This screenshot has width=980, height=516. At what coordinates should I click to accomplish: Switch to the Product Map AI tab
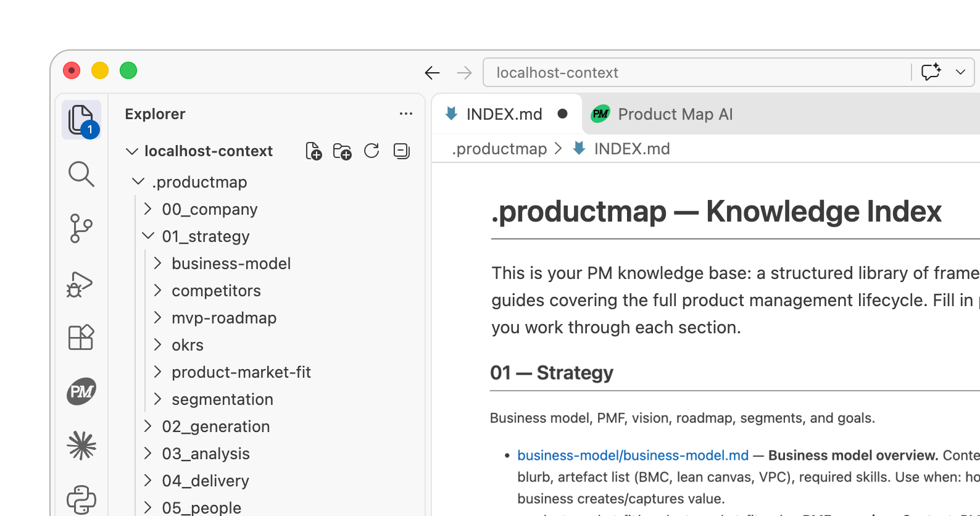[662, 114]
